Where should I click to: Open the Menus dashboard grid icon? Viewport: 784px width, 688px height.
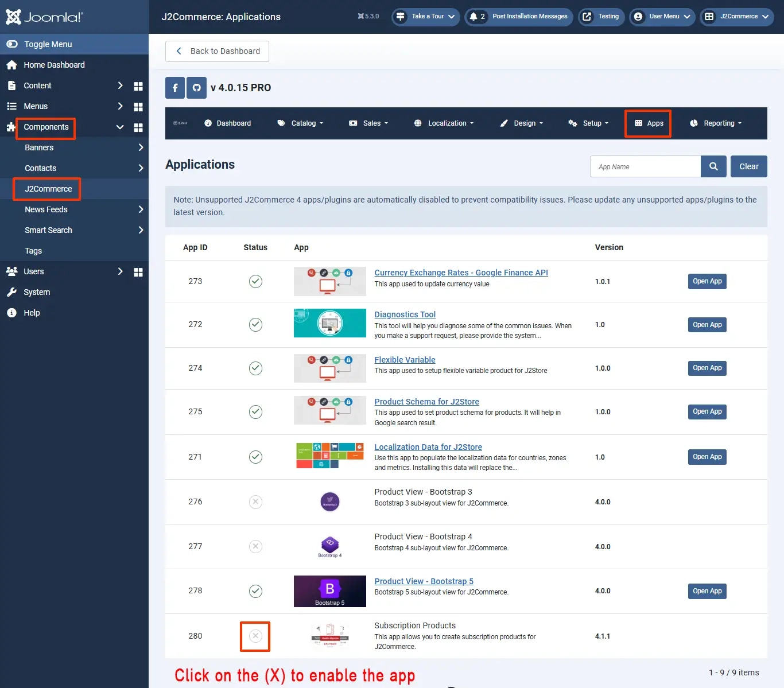pyautogui.click(x=138, y=107)
